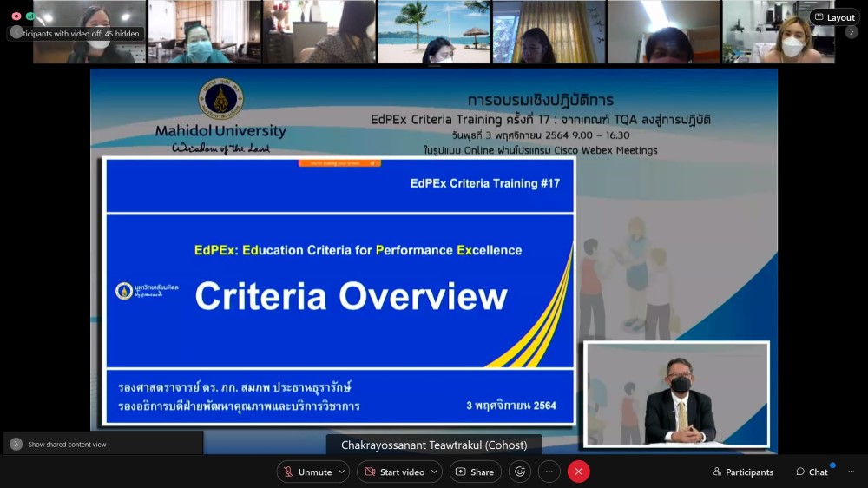This screenshot has width=868, height=488.
Task: Expand video options arrow next to Start video
Action: tap(434, 472)
